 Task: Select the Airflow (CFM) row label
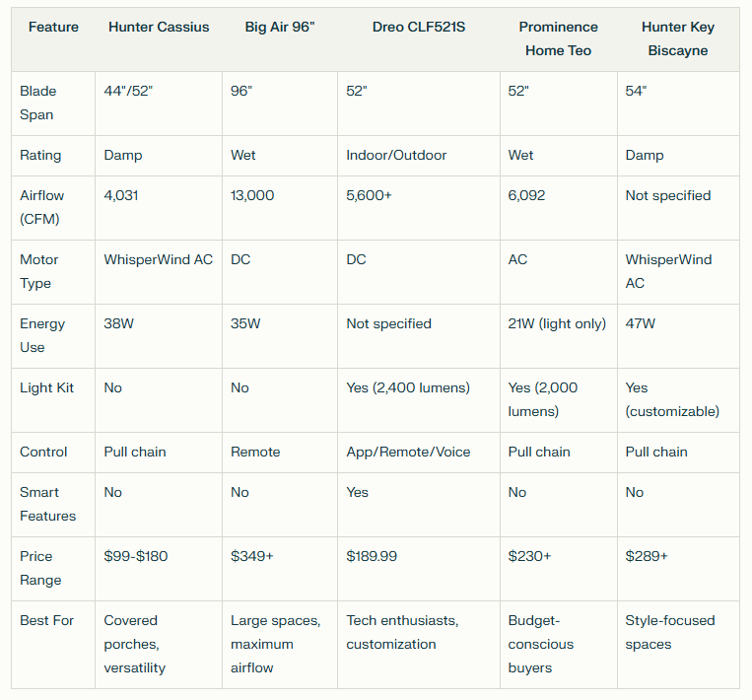coord(41,207)
